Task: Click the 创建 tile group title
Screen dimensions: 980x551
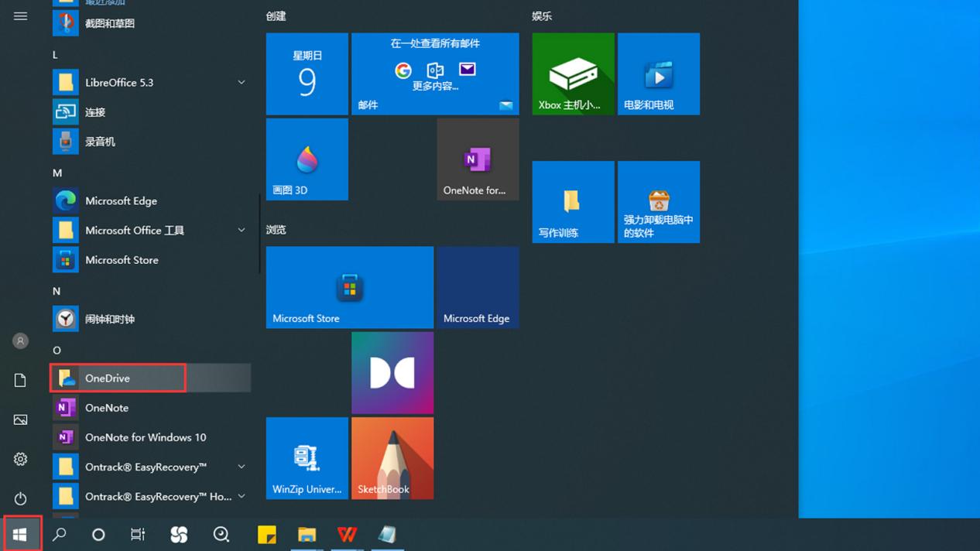Action: [x=276, y=16]
